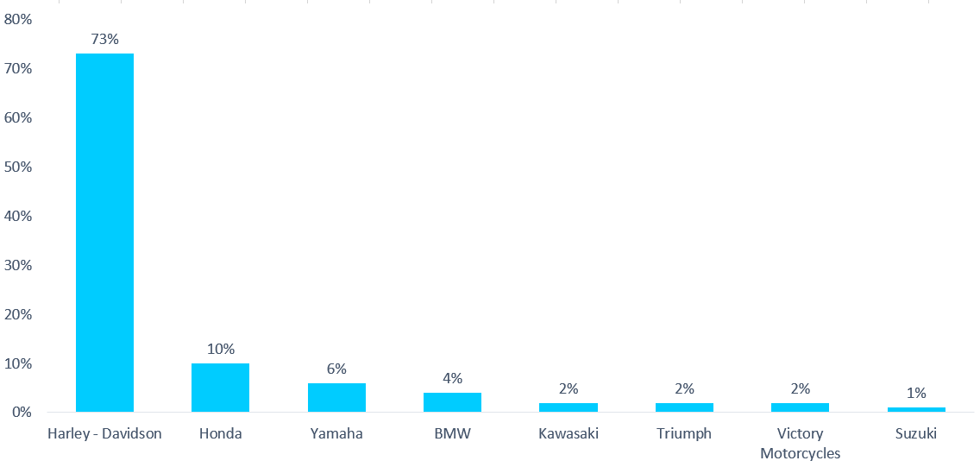
Task: Select the Honda bar
Action: (220, 388)
